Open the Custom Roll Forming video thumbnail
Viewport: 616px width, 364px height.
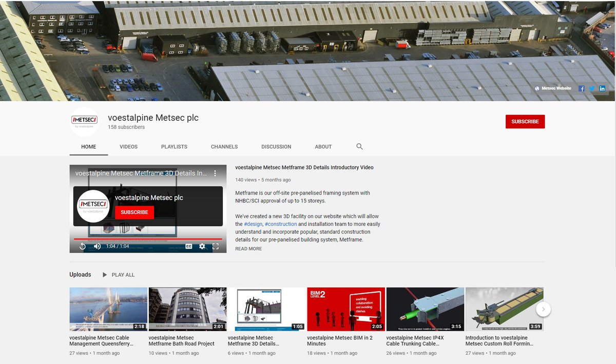[504, 309]
